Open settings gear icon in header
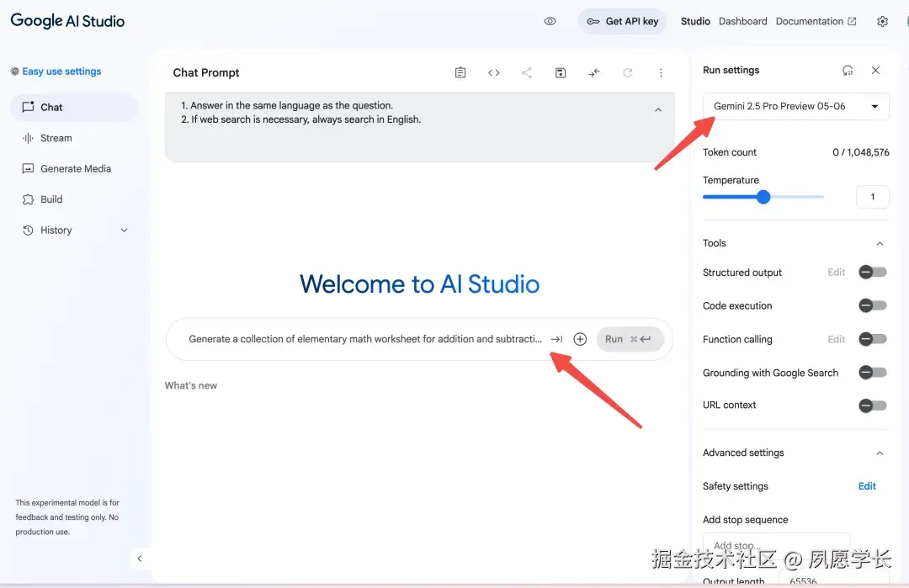 tap(882, 21)
